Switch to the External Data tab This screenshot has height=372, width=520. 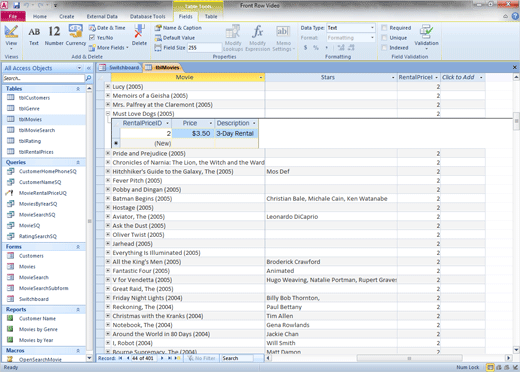pyautogui.click(x=102, y=16)
